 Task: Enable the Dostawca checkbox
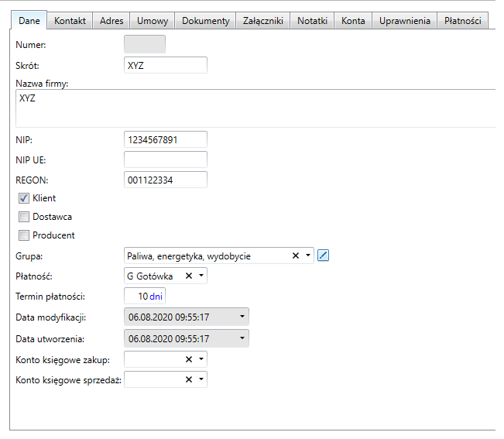click(x=24, y=217)
